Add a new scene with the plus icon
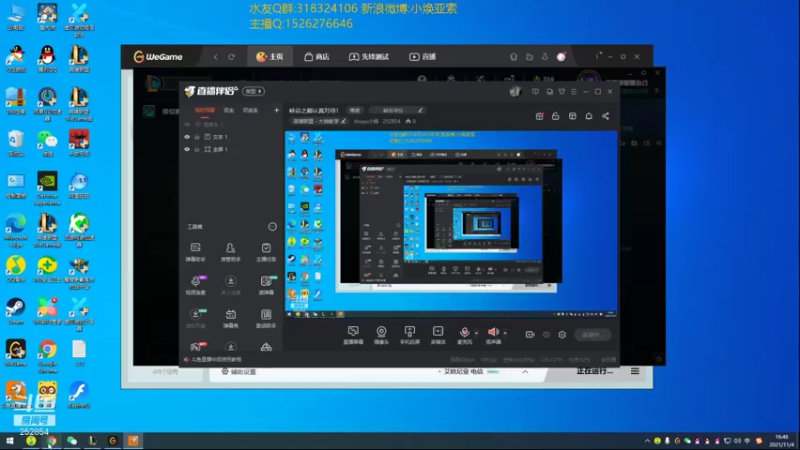 [277, 110]
